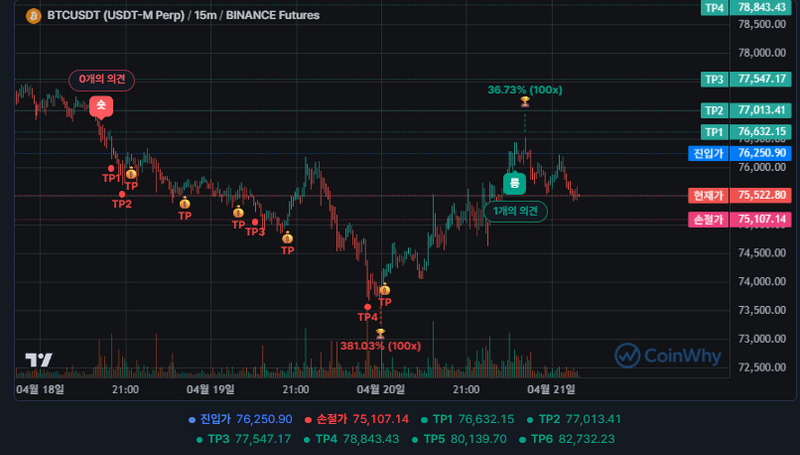
Task: Click the Bitcoin coin icon in the chart header
Action: [33, 17]
